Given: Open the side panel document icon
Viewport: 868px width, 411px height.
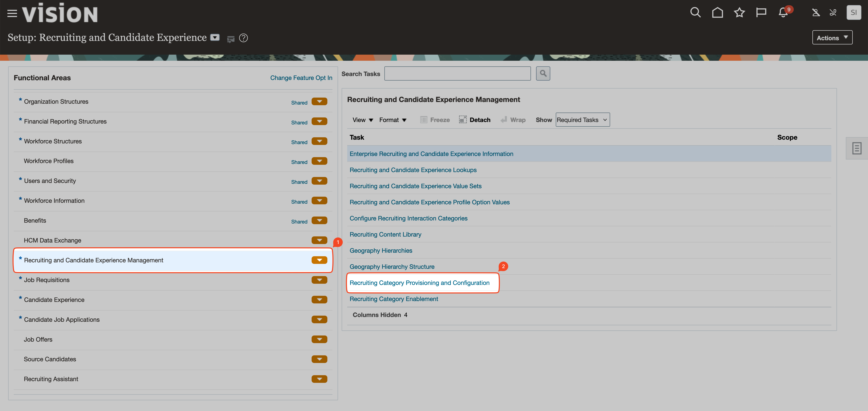Looking at the screenshot, I should pyautogui.click(x=856, y=148).
